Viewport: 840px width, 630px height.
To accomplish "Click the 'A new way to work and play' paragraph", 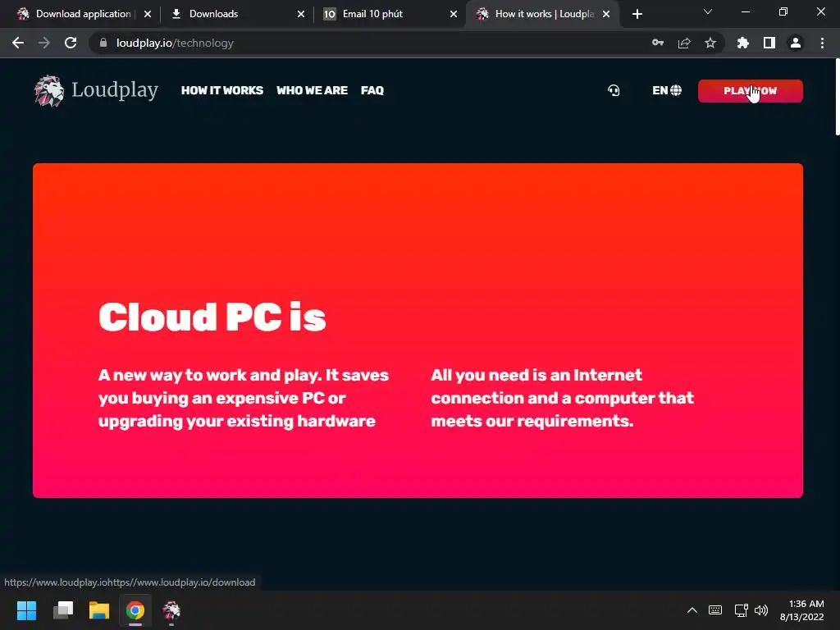I will coord(243,398).
